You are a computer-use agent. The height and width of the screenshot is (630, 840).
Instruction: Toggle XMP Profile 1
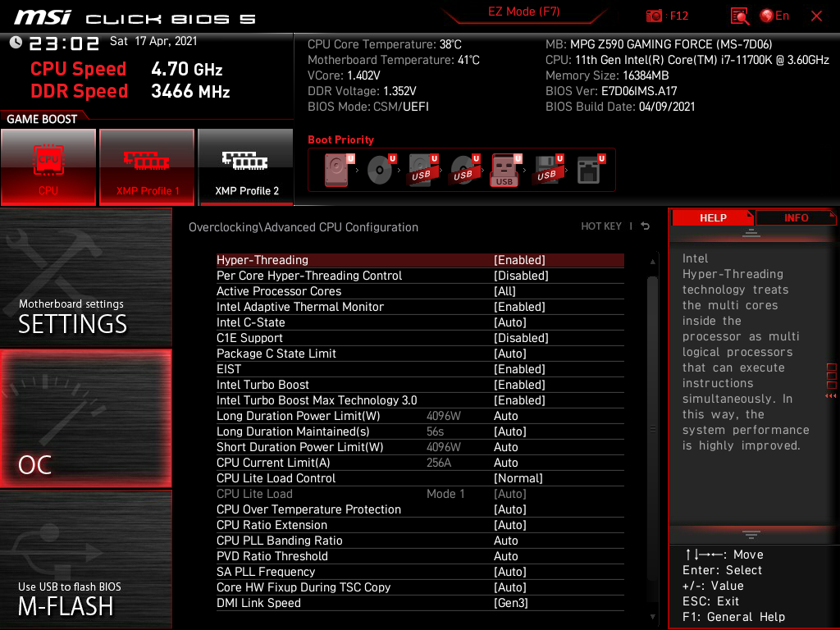pos(147,167)
